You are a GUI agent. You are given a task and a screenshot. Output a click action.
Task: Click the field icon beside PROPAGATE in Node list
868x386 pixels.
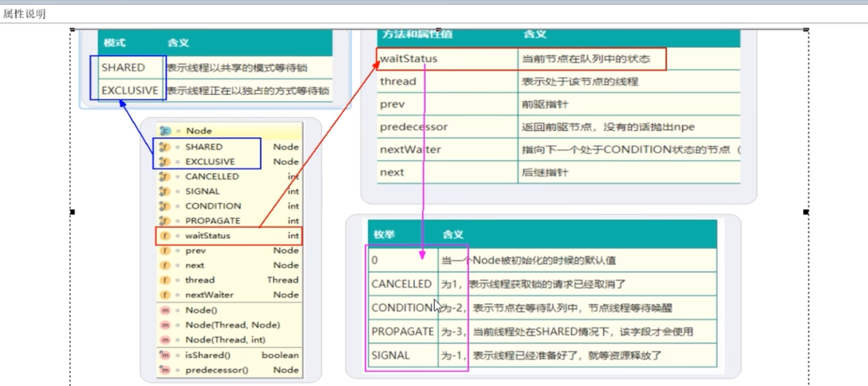point(165,221)
